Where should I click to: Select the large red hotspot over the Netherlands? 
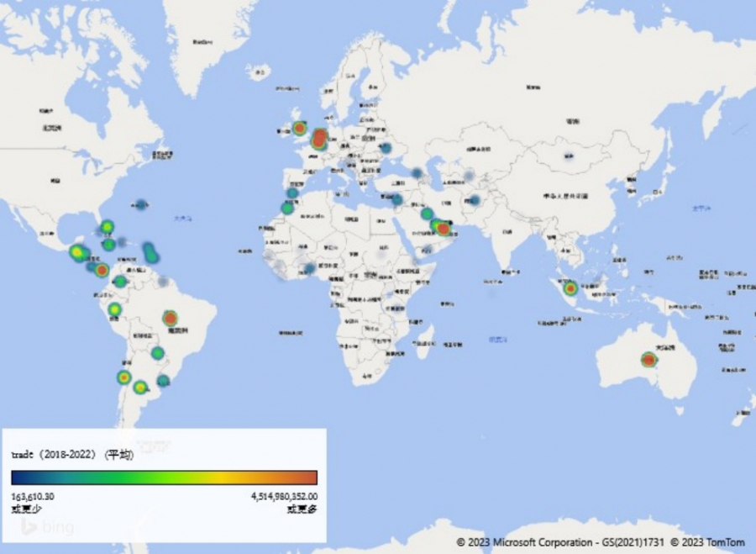click(x=319, y=138)
